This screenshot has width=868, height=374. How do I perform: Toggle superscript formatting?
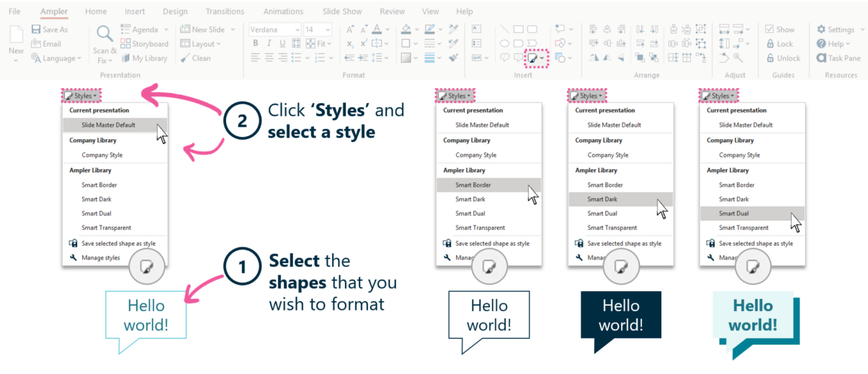(364, 44)
